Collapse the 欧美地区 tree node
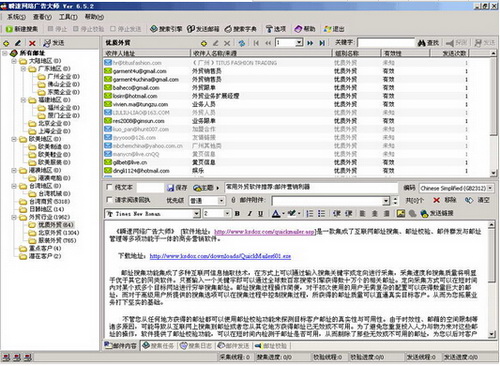 coord(14,139)
